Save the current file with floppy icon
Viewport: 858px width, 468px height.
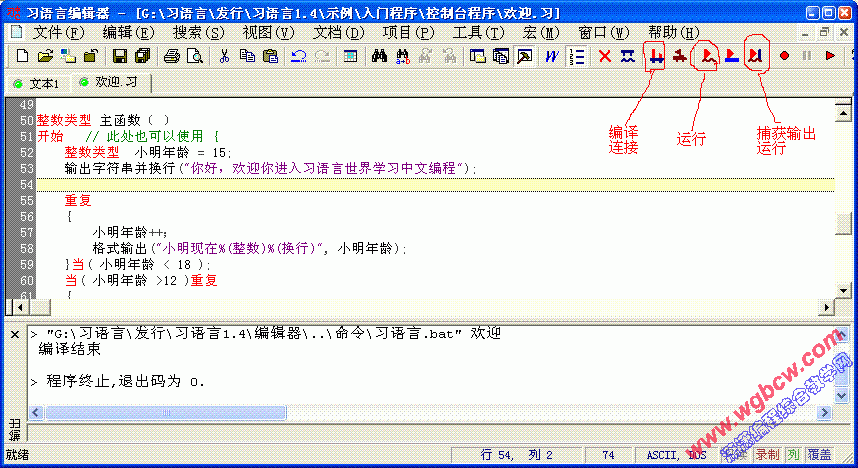(120, 56)
